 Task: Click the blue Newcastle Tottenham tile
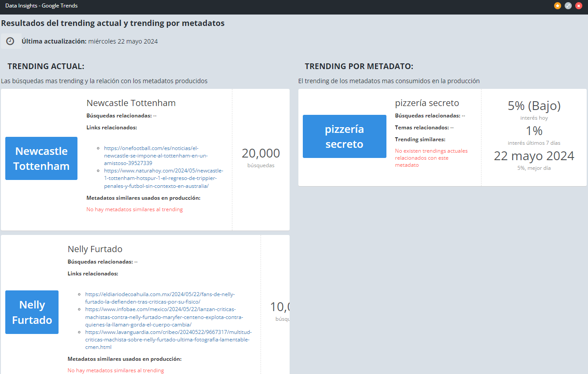(41, 158)
